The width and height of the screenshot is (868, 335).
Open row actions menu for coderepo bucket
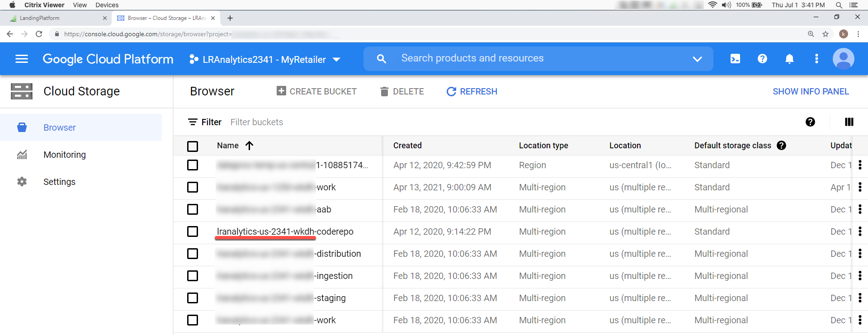click(860, 231)
